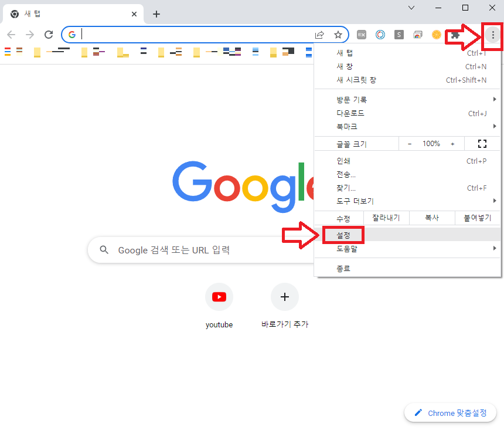
Task: Close the 새 탭 tab
Action: click(x=134, y=14)
